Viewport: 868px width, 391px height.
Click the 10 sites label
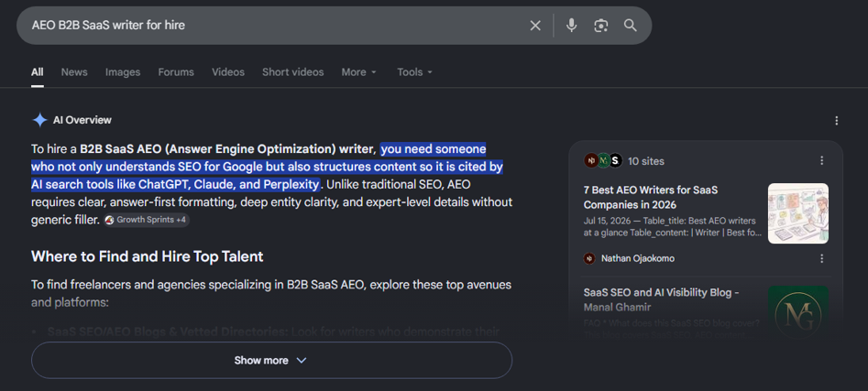click(x=646, y=161)
